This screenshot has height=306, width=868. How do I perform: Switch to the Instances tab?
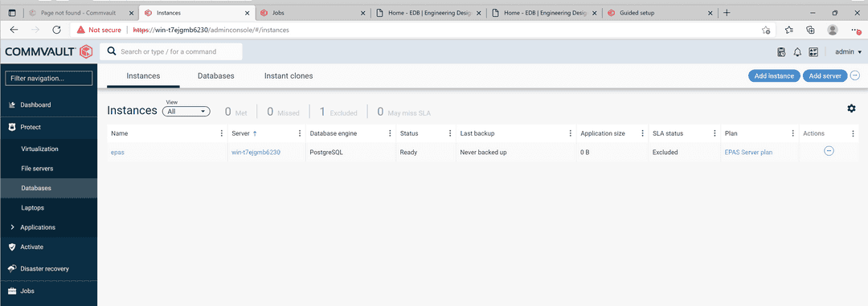tap(143, 75)
